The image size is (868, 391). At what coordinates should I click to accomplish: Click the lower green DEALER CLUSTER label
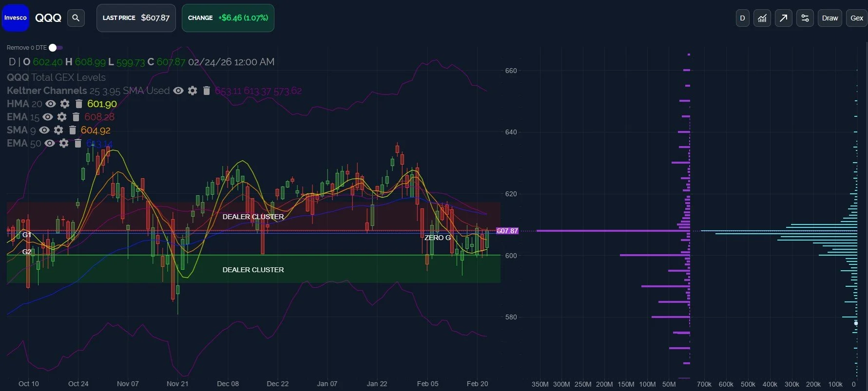[253, 270]
